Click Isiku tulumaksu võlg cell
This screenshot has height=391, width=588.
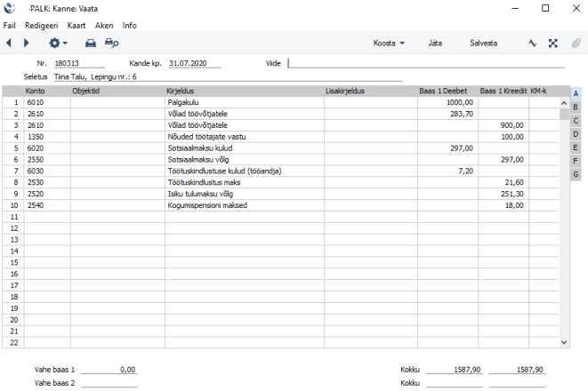click(245, 194)
